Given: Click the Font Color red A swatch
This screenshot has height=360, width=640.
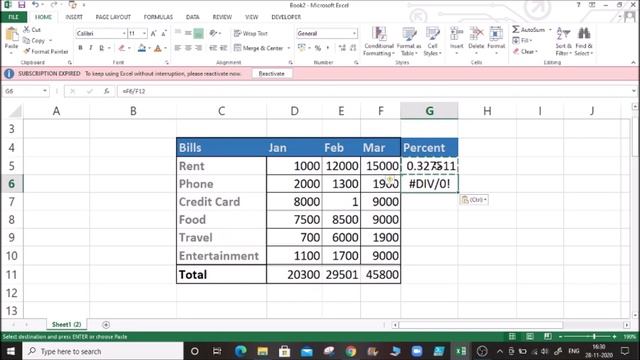Looking at the screenshot, I should coord(158,48).
